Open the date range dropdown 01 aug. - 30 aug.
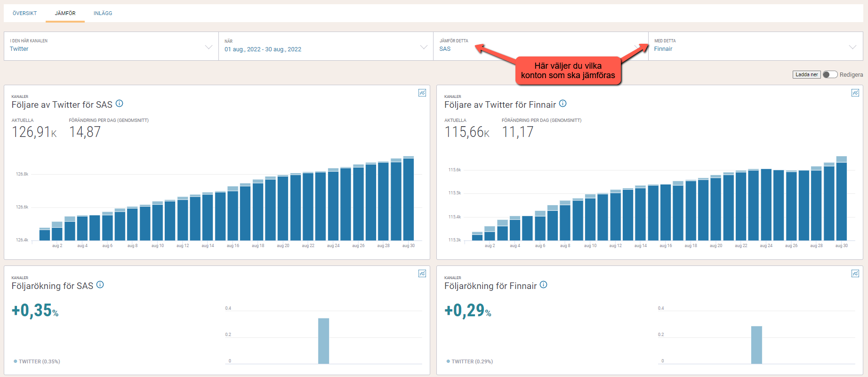The image size is (868, 377). [326, 46]
